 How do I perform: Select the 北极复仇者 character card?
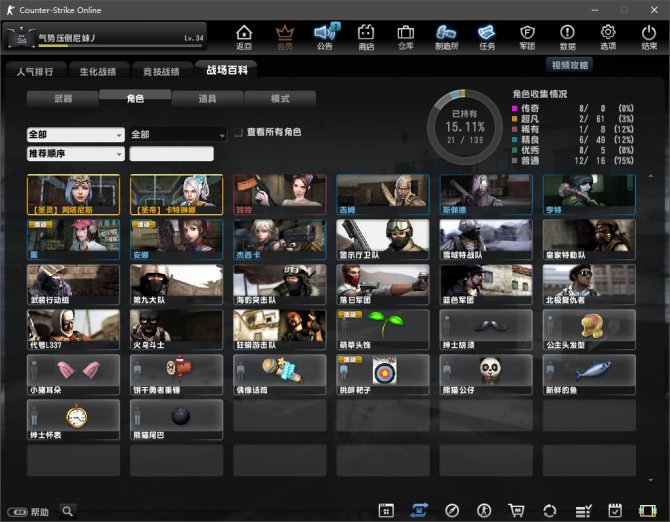(x=589, y=284)
